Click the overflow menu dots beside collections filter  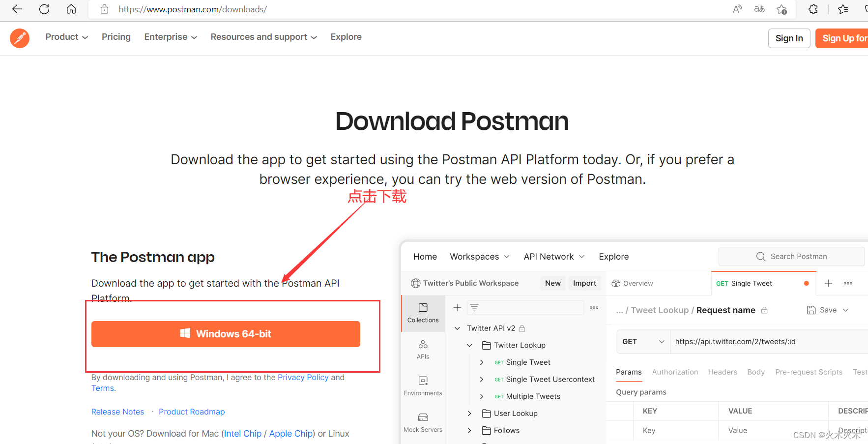tap(594, 307)
